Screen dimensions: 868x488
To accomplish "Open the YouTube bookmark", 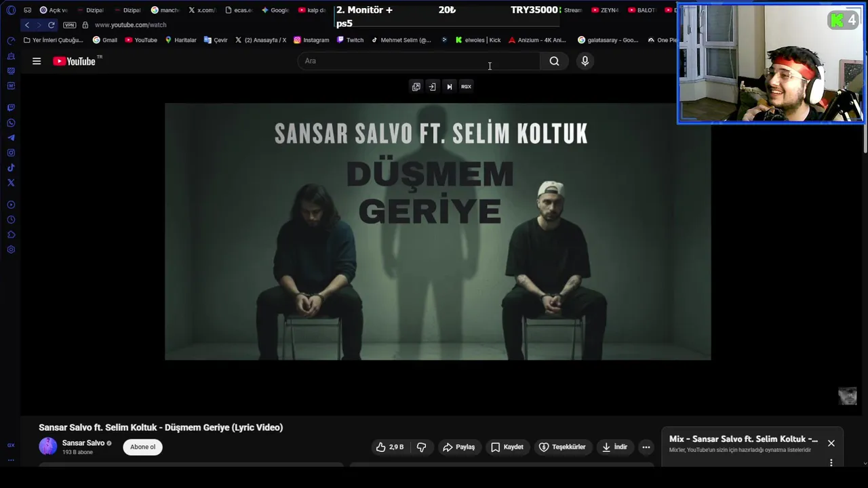I will click(x=141, y=40).
